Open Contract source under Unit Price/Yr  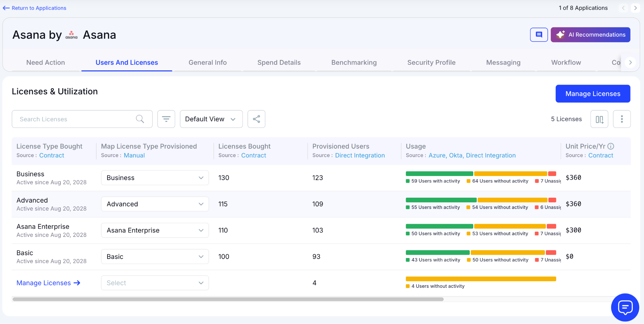click(x=601, y=155)
